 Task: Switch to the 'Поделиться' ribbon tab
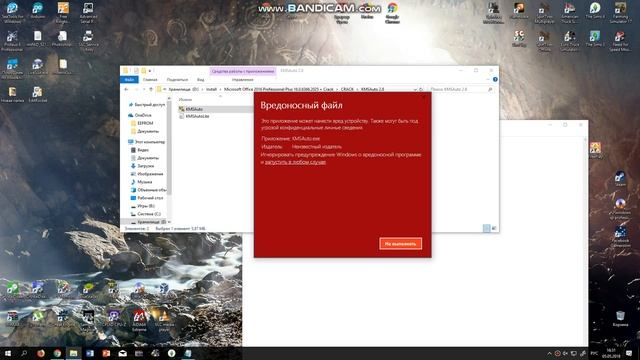[x=177, y=80]
